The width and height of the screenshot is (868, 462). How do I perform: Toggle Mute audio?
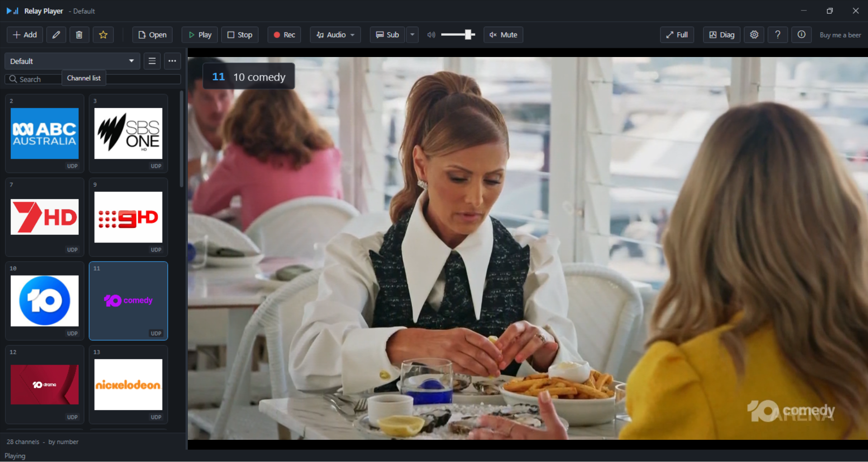click(x=503, y=35)
